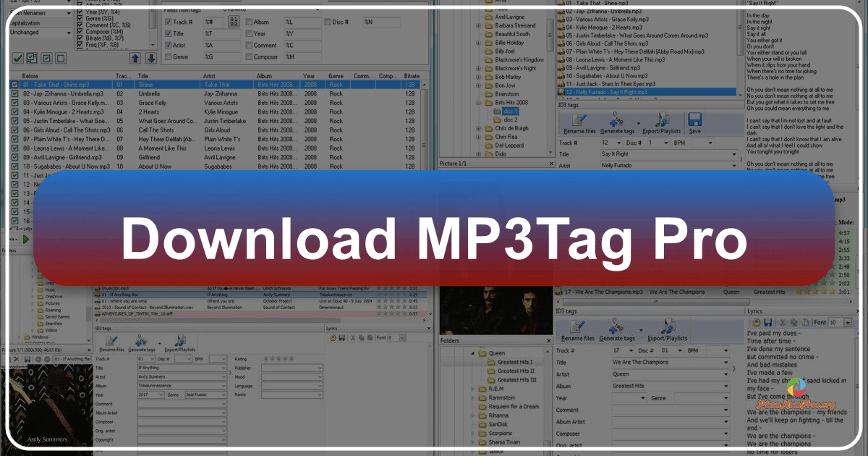This screenshot has height=456, width=868.
Task: Click the Save icon in the ID3 tags toolbar
Action: click(x=695, y=120)
